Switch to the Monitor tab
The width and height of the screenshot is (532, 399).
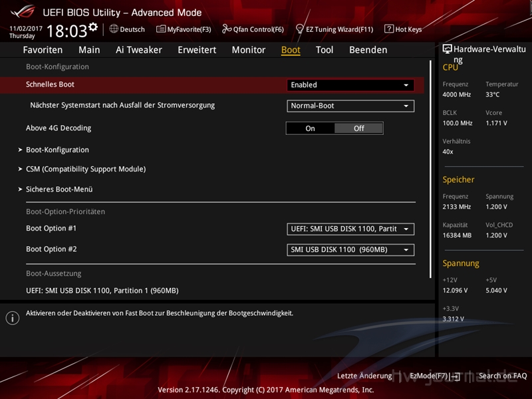pyautogui.click(x=248, y=50)
